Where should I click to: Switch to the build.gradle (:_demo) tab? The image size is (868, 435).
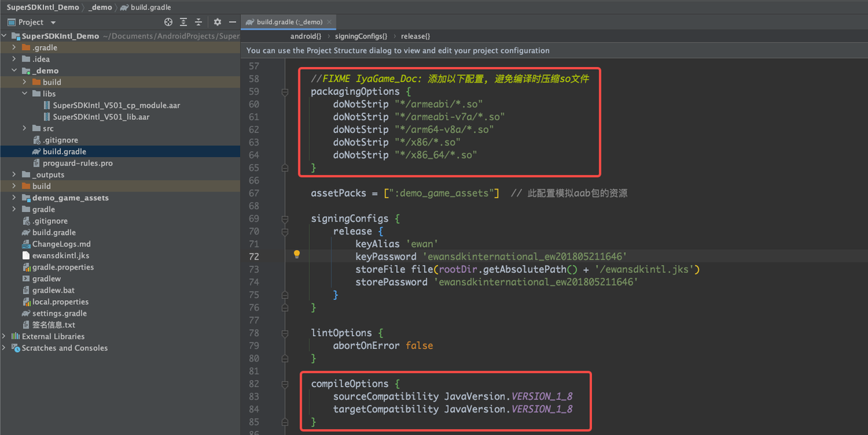[289, 22]
